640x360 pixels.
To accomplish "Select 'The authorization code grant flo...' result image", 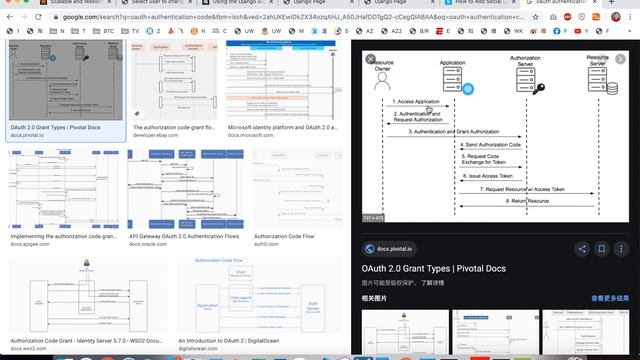I will (x=174, y=80).
